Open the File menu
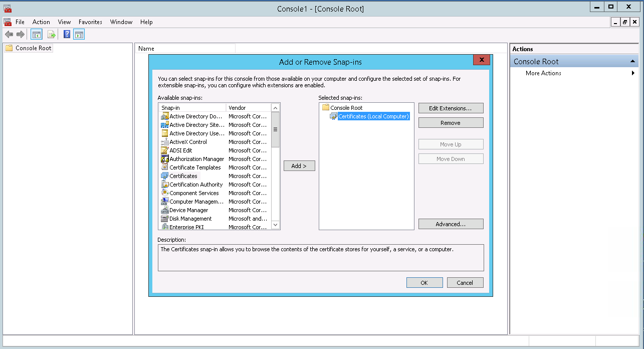Viewport: 644px width, 349px height. [x=20, y=22]
